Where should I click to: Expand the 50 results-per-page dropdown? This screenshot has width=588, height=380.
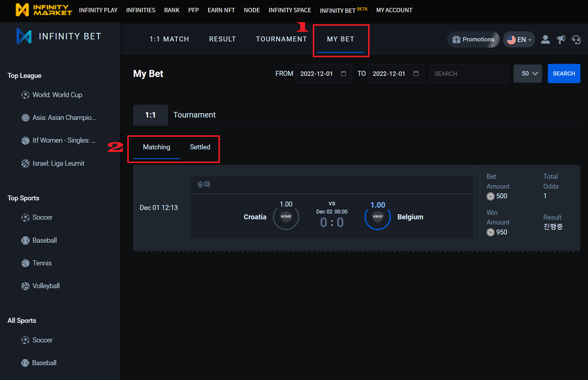click(528, 74)
